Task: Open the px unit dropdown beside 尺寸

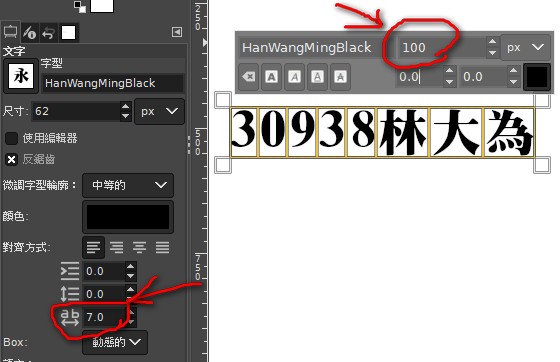Action: (x=159, y=111)
